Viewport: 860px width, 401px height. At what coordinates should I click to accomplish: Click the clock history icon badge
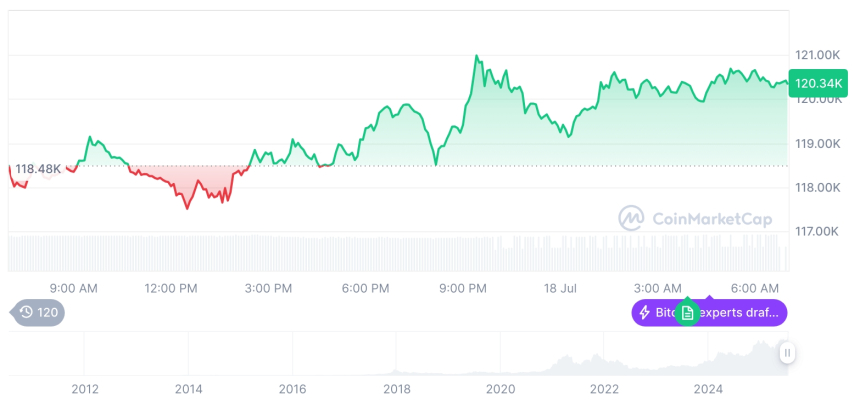click(38, 313)
